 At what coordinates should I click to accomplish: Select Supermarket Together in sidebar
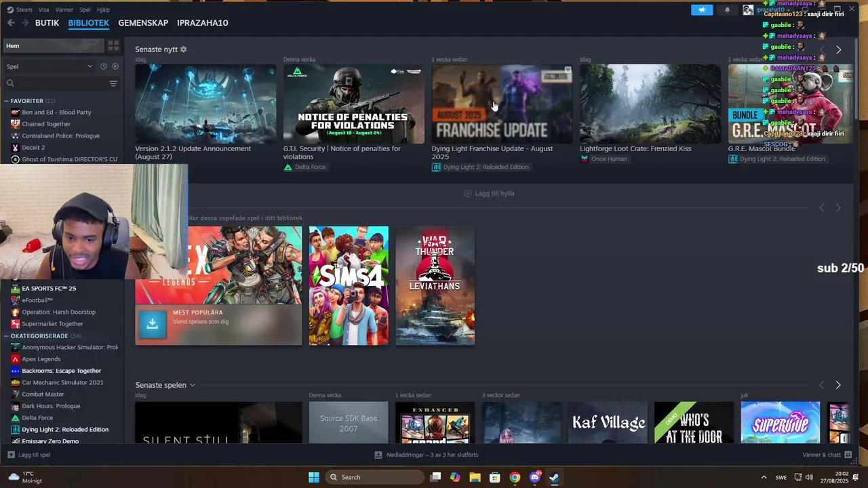pyautogui.click(x=52, y=324)
